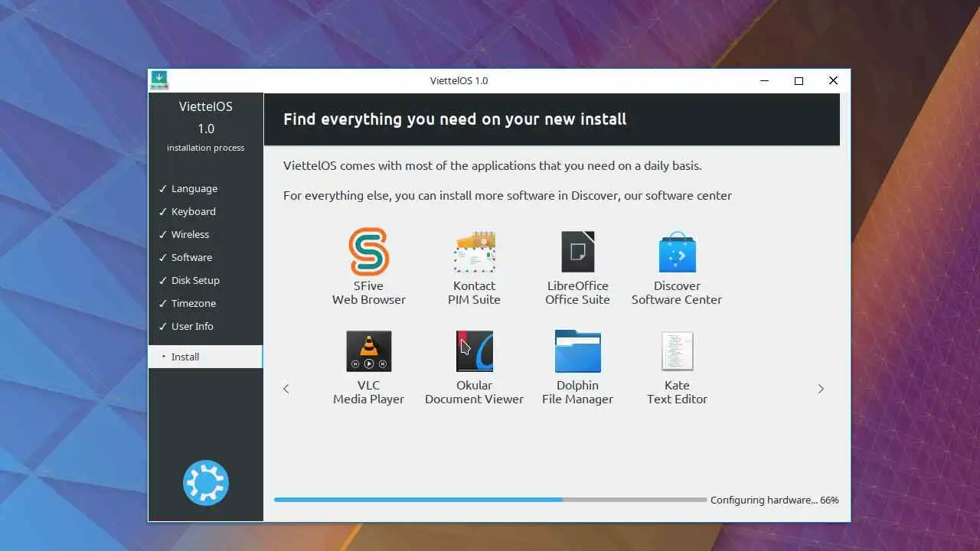
Task: Click the 'Dolphin File Manager' label
Action: pos(577,392)
